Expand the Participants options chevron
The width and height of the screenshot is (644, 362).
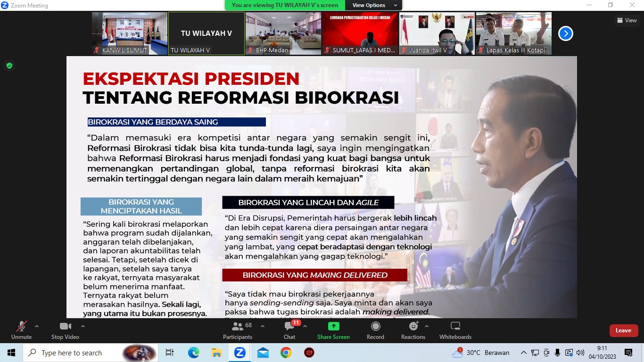pos(263,326)
